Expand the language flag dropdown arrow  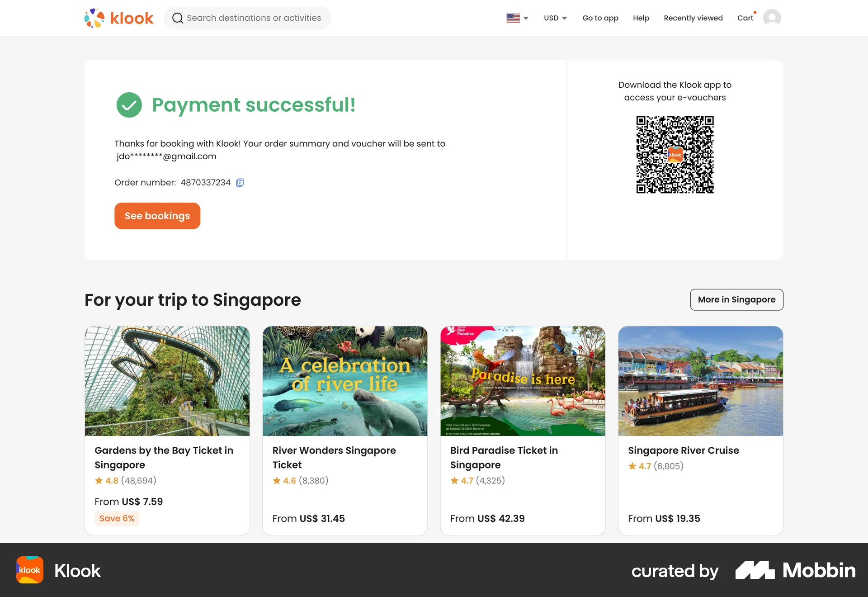(x=526, y=18)
